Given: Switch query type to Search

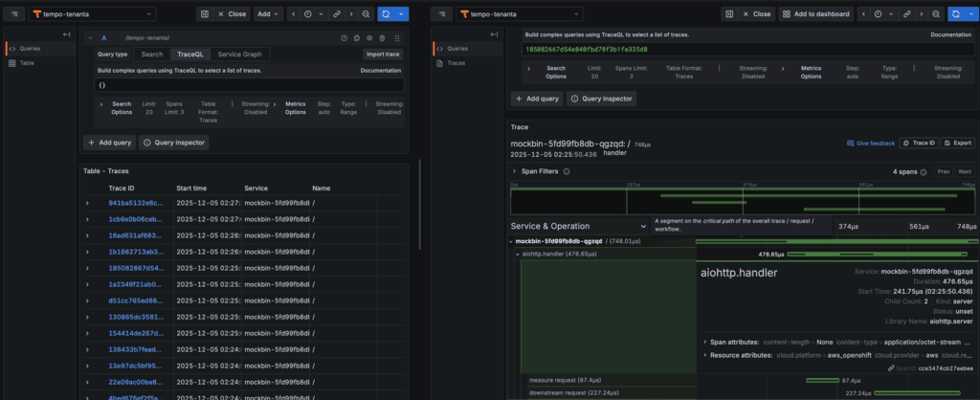Looking at the screenshot, I should [152, 55].
